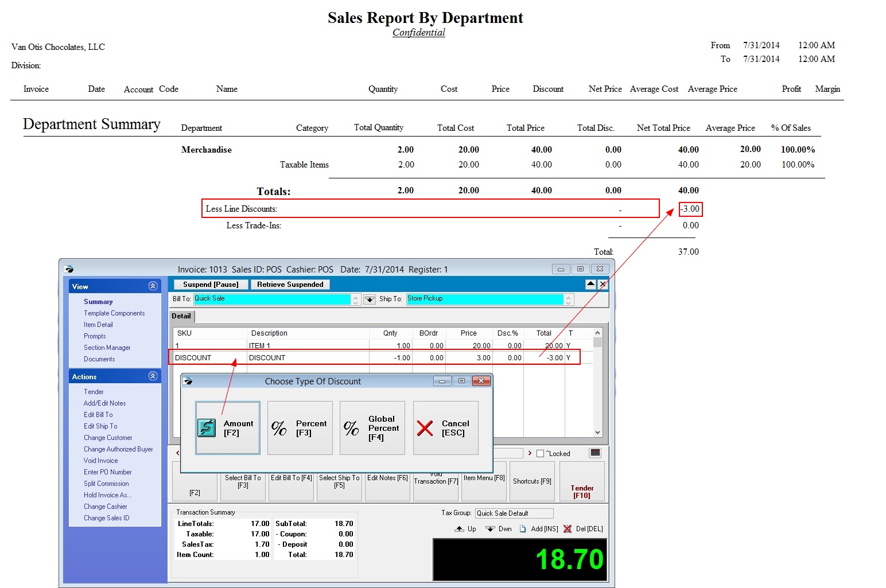
Task: Open Template Components view
Action: [x=114, y=313]
